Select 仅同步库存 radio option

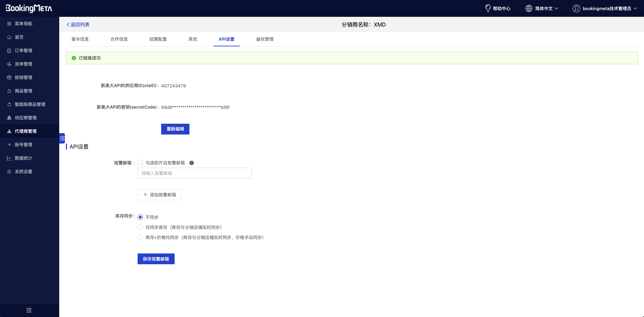click(140, 227)
